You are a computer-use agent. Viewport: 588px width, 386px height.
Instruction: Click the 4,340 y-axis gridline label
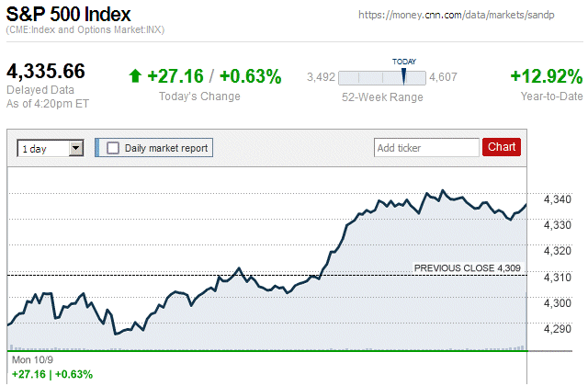[x=557, y=199]
